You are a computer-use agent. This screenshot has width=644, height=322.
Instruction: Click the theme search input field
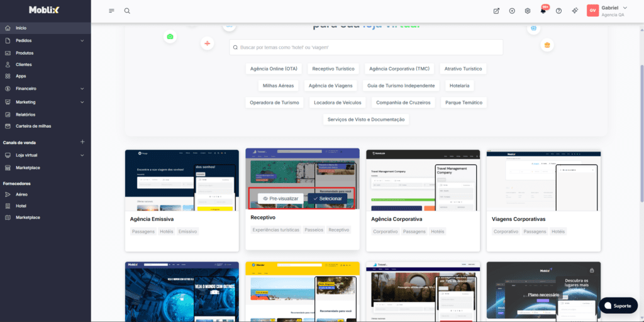coord(366,47)
